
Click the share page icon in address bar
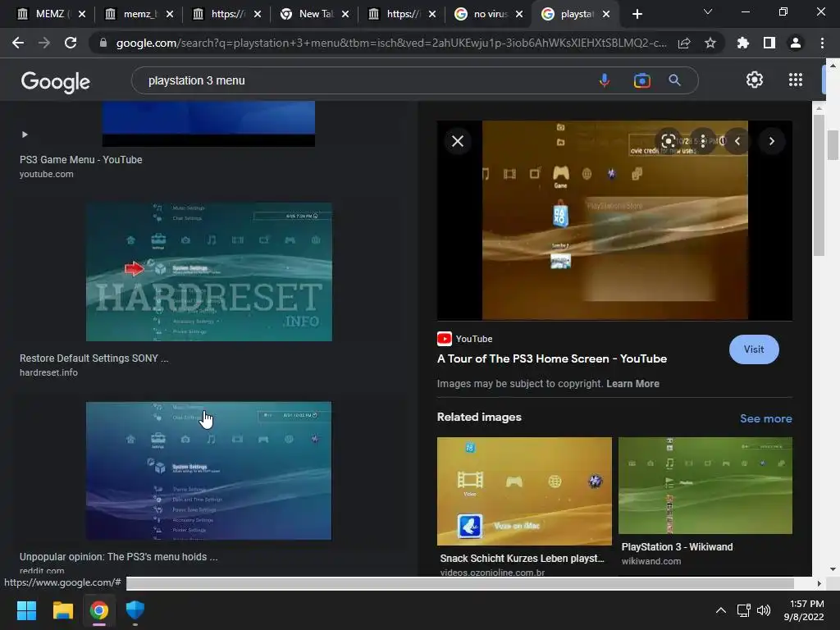click(684, 43)
